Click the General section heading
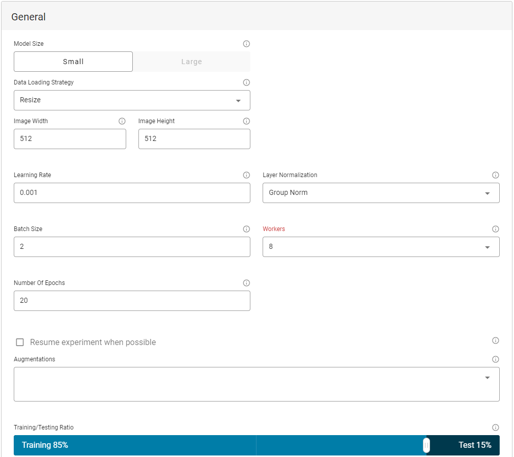 (x=28, y=17)
